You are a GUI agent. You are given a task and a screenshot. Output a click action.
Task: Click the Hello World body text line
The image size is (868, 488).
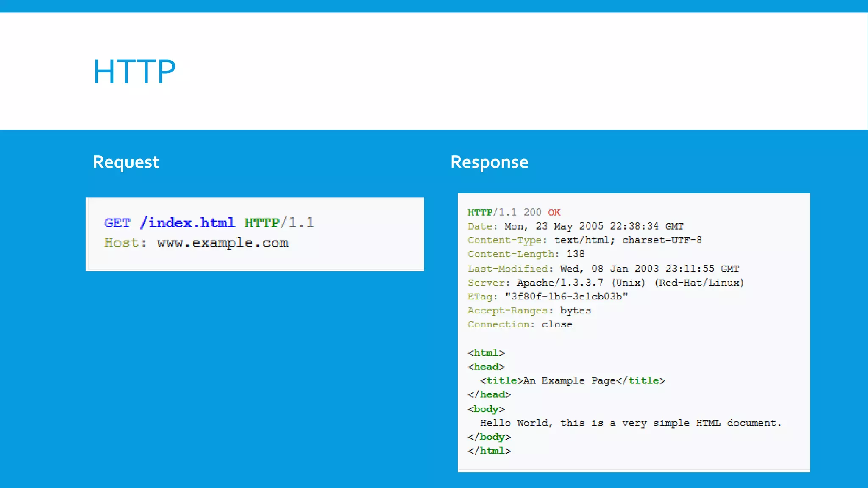(x=631, y=423)
